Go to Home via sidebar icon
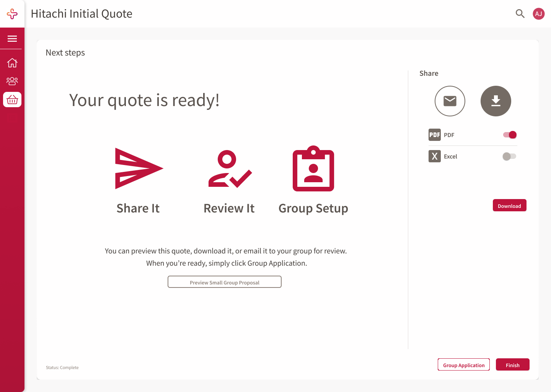The width and height of the screenshot is (551, 392). [12, 63]
